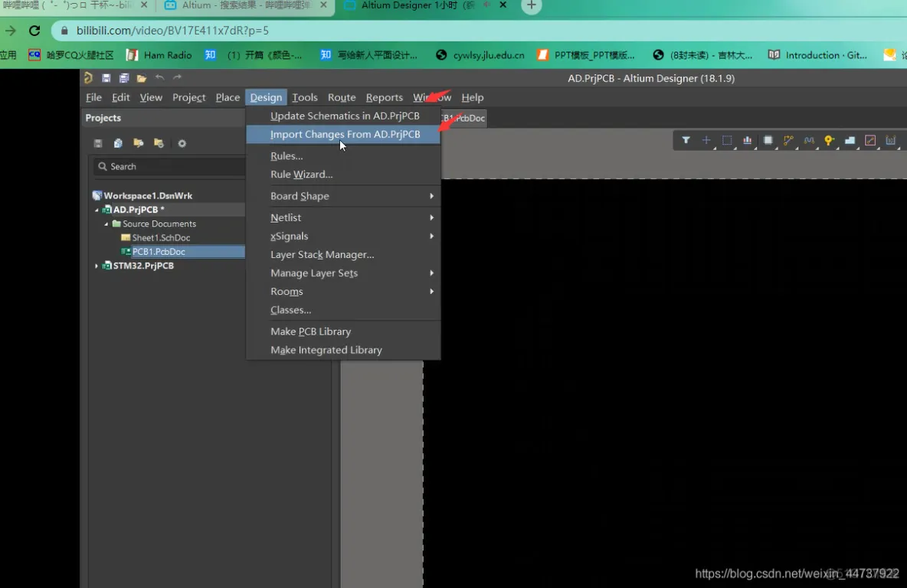Open a document with the folder icon
Viewport: 907px width, 588px height.
coord(142,77)
